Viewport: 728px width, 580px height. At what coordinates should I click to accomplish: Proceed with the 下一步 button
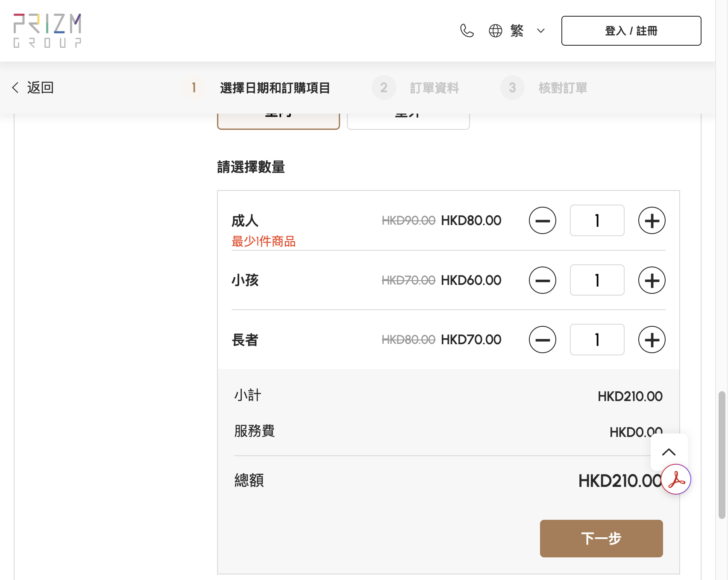pyautogui.click(x=602, y=539)
